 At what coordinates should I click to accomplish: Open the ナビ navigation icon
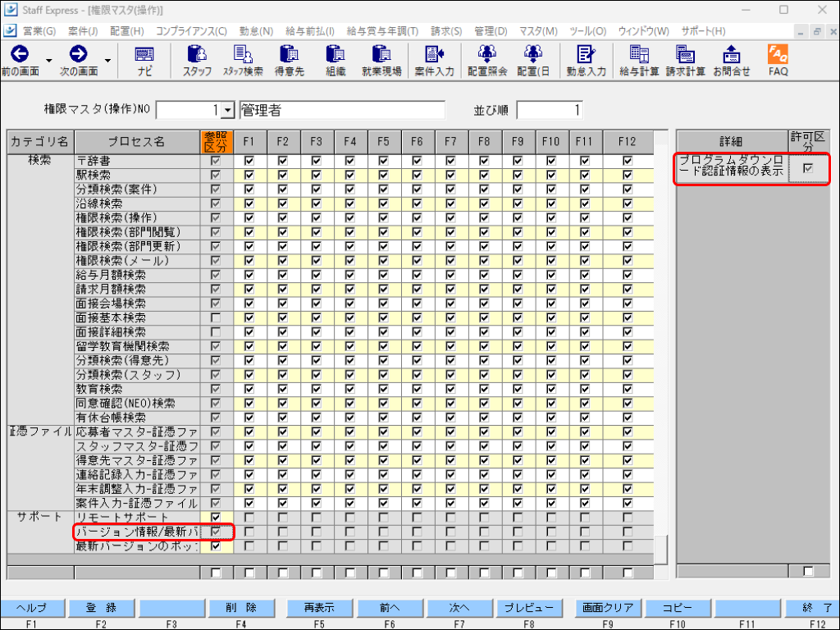coord(144,55)
